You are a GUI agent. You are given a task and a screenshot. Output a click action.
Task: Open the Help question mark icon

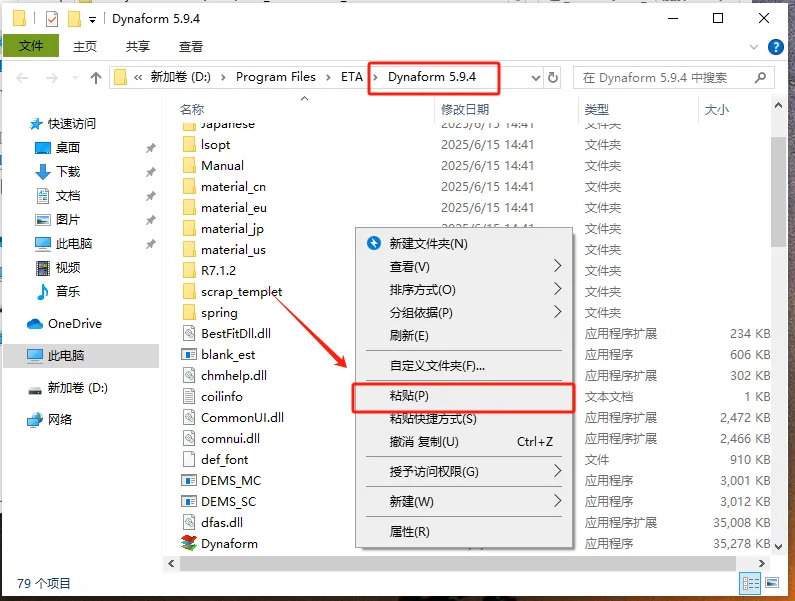pos(776,47)
